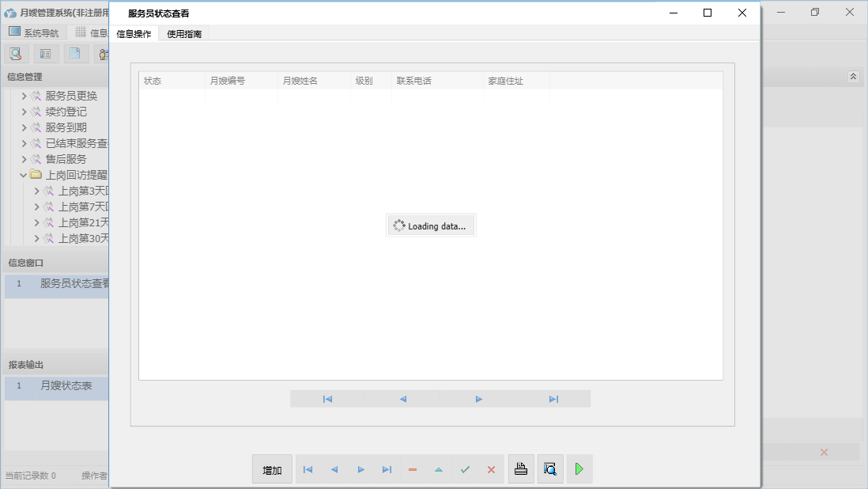Viewport: 868px width, 489px height.
Task: Collapse the 上岗回访提醒 folder
Action: click(24, 175)
